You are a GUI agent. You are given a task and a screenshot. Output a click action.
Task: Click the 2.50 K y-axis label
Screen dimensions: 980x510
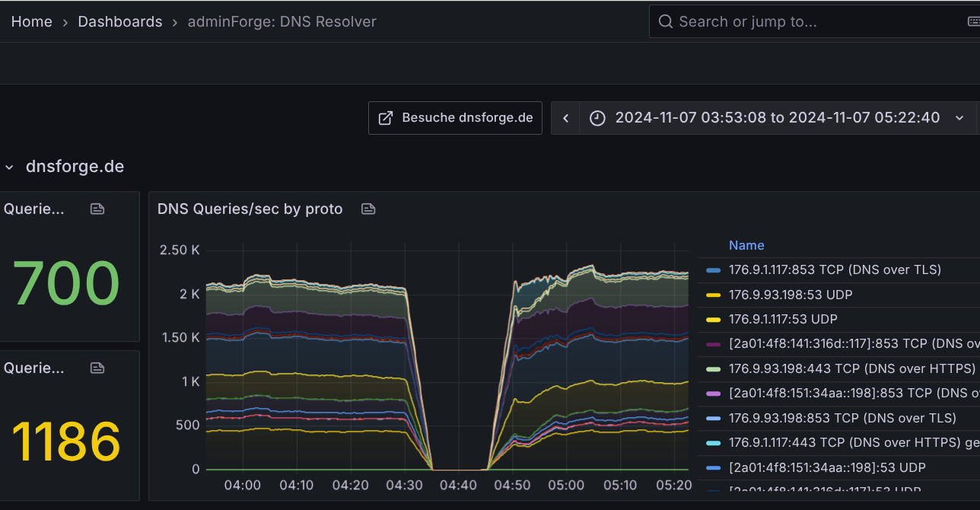179,250
